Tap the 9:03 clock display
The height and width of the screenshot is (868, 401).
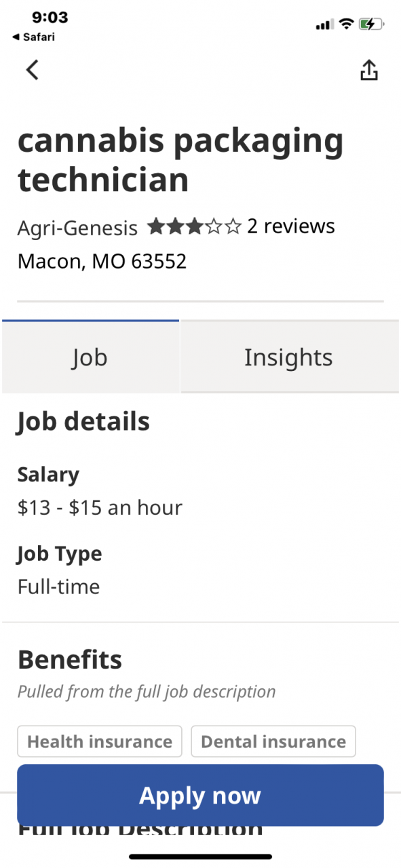point(50,18)
